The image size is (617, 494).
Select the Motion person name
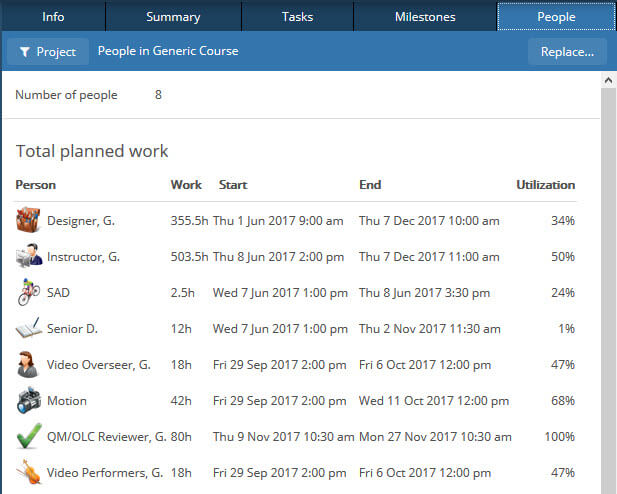tap(67, 401)
